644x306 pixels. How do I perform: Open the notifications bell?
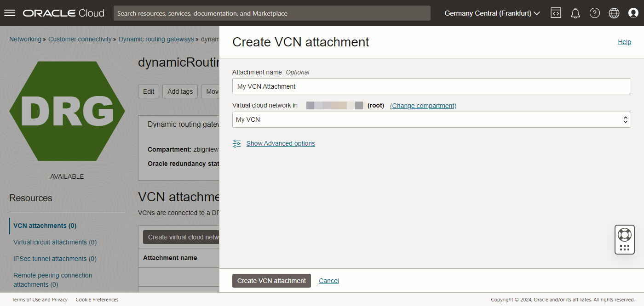[575, 13]
